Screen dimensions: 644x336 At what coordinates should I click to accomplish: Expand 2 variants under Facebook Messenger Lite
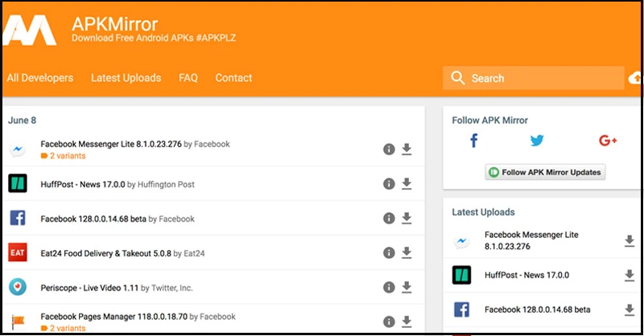click(64, 156)
